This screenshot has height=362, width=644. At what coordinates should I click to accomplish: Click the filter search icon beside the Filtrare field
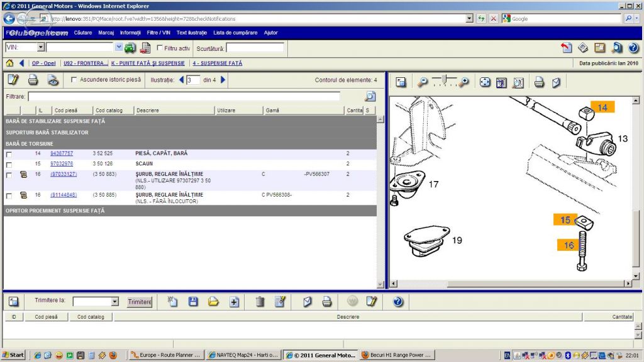coord(370,96)
